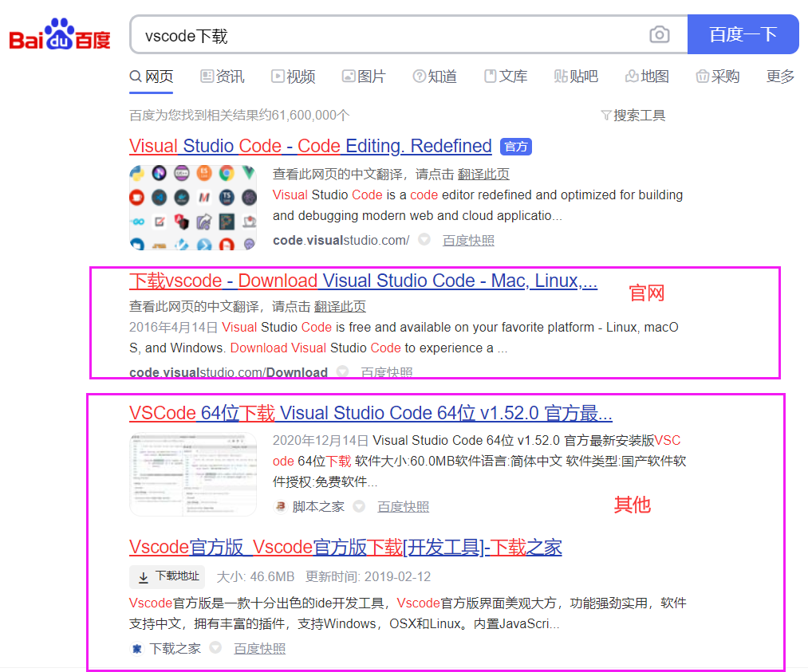808x672 pixels.
Task: Open VSCode 64位下载 v1.52.0 result
Action: tap(371, 414)
